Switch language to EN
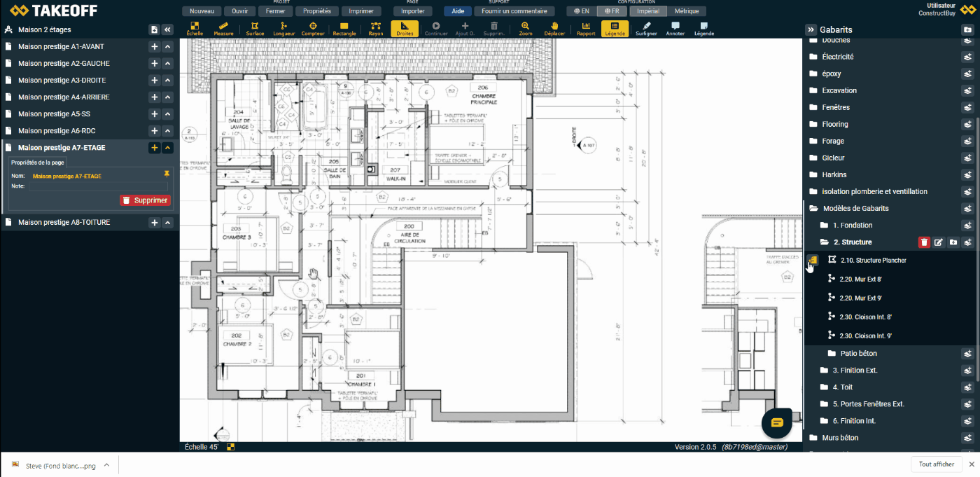The width and height of the screenshot is (980, 477). click(581, 11)
